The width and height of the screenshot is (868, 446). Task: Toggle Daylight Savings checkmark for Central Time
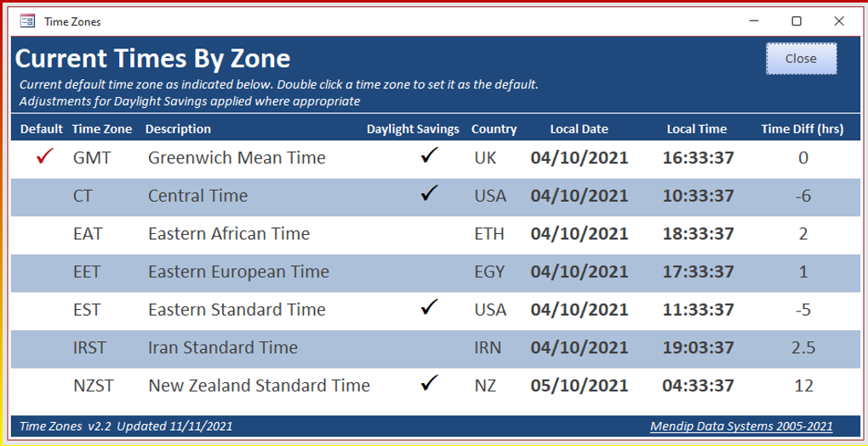[x=430, y=194]
